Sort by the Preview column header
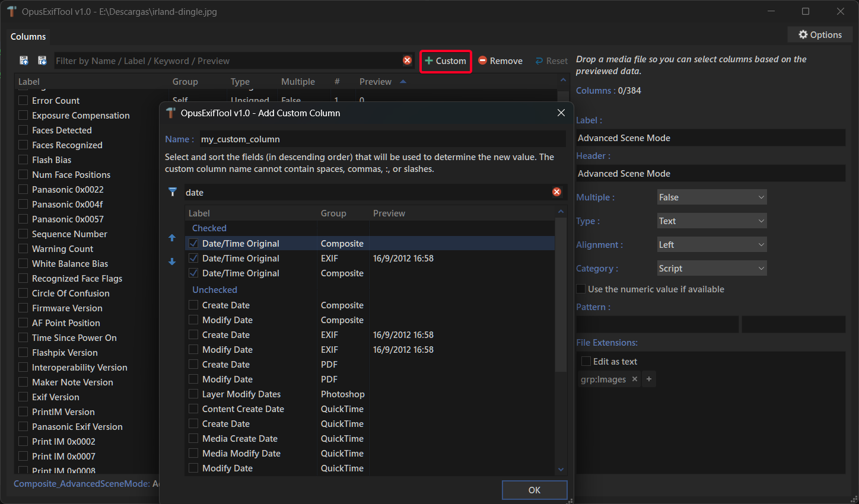Image resolution: width=859 pixels, height=504 pixels. pyautogui.click(x=376, y=82)
